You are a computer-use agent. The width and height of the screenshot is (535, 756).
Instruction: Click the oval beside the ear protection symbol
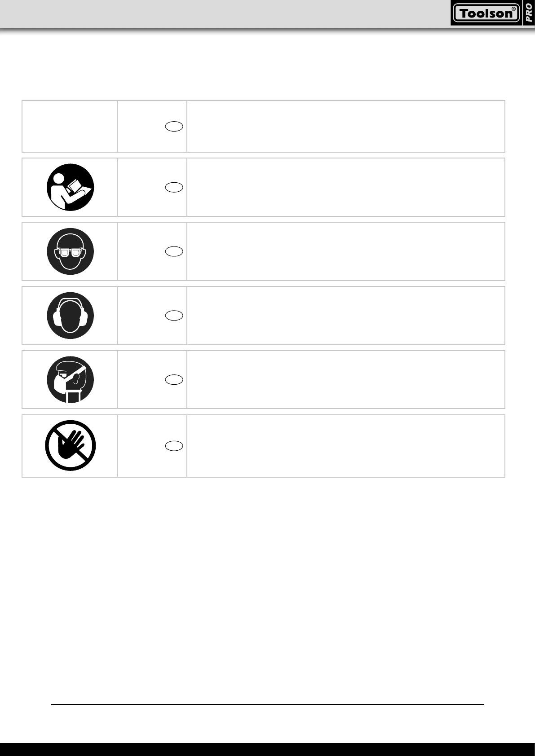click(x=174, y=316)
